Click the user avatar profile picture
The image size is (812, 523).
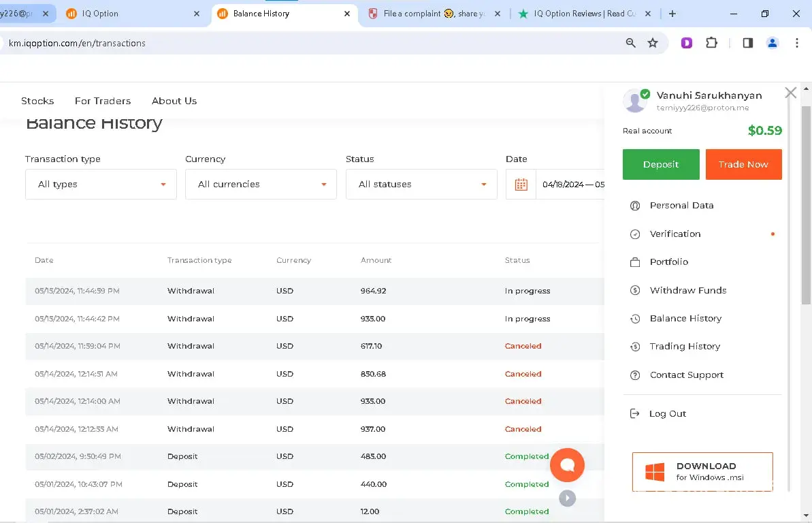pos(635,101)
